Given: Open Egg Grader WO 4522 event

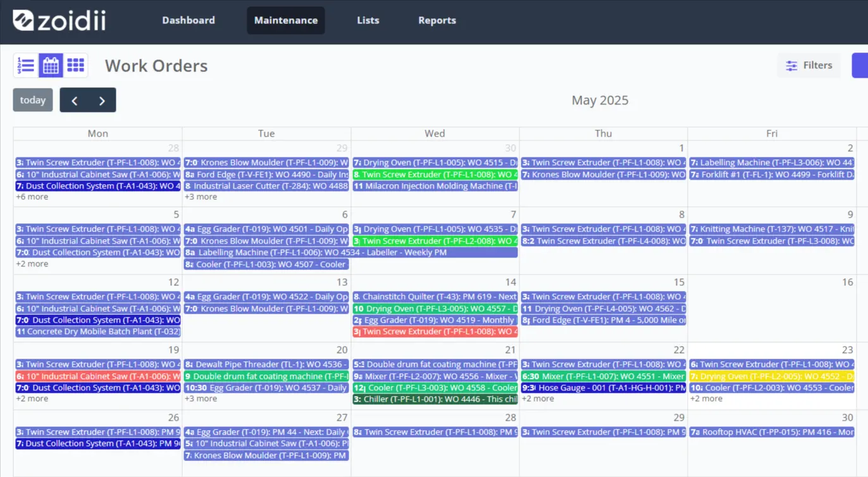Looking at the screenshot, I should coord(266,297).
